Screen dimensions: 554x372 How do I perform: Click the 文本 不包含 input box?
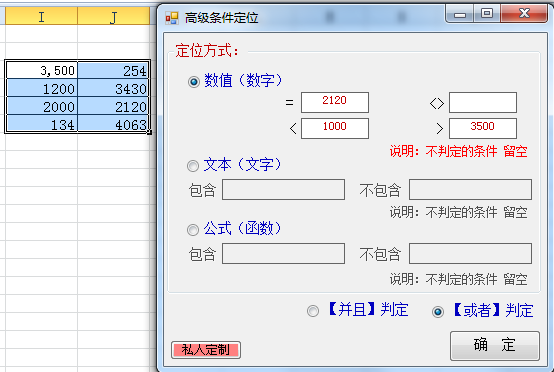[470, 190]
